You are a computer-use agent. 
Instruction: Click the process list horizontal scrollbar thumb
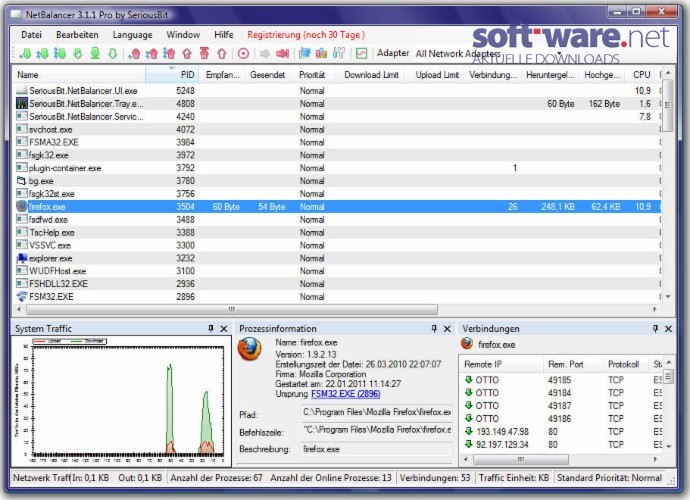pyautogui.click(x=232, y=309)
